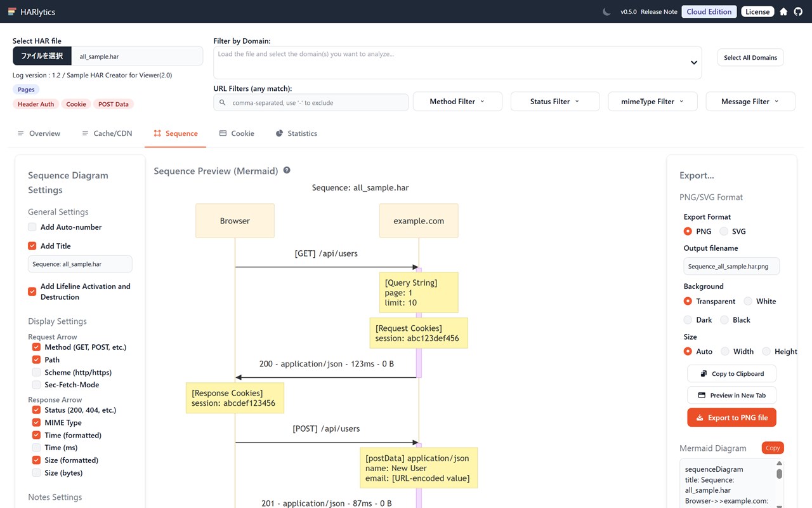Open the Cache/CDN tab
This screenshot has height=508, width=812.
pos(107,133)
